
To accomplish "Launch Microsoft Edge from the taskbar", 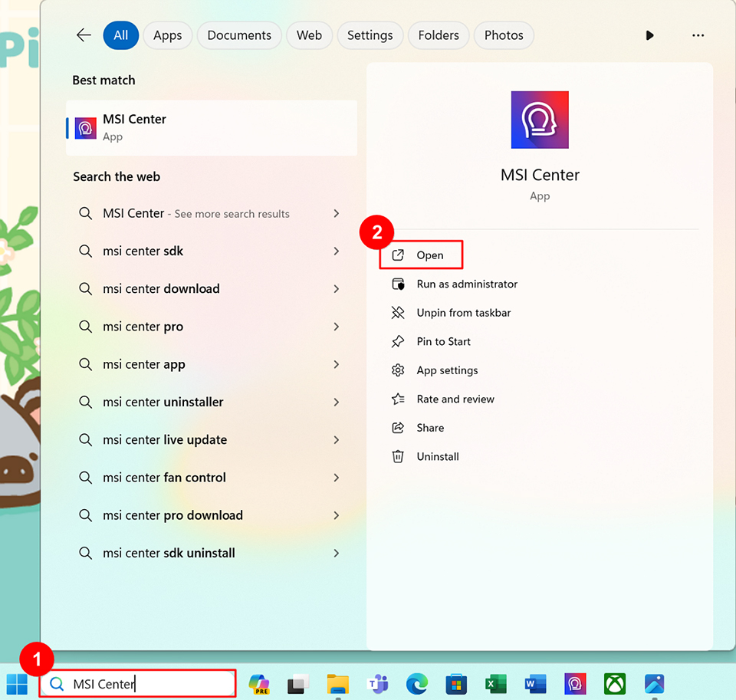I will (x=417, y=684).
